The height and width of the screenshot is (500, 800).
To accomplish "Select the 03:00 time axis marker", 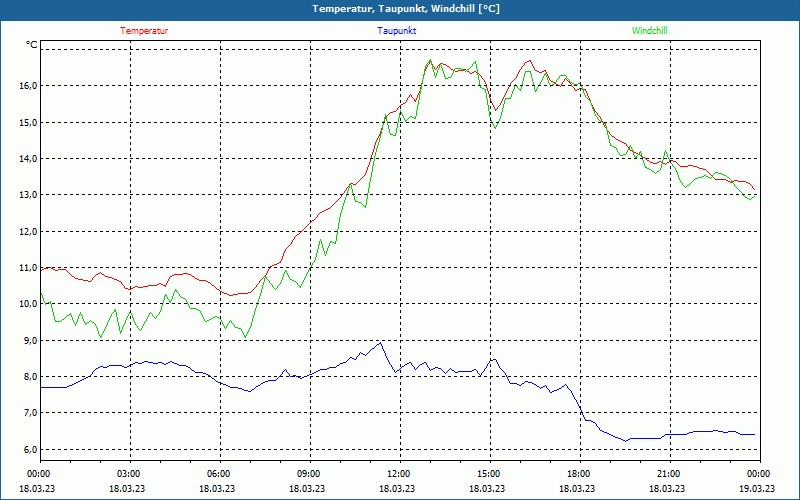I will coord(128,474).
